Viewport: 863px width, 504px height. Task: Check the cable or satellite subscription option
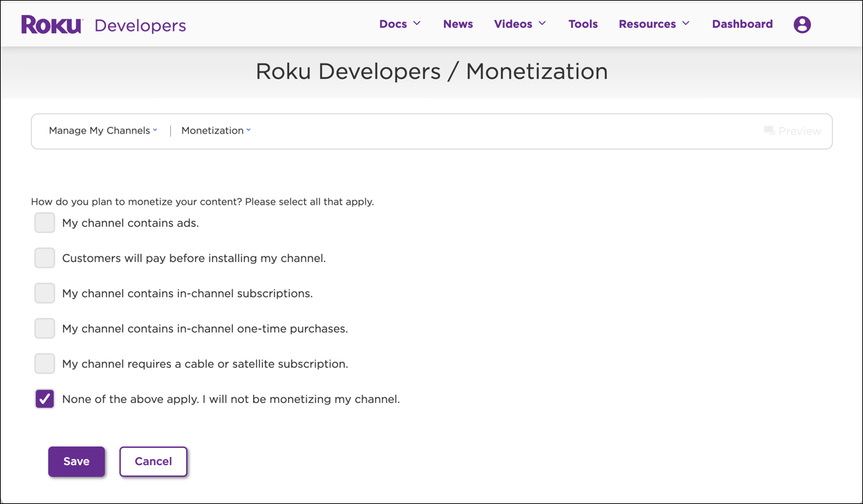[x=44, y=364]
